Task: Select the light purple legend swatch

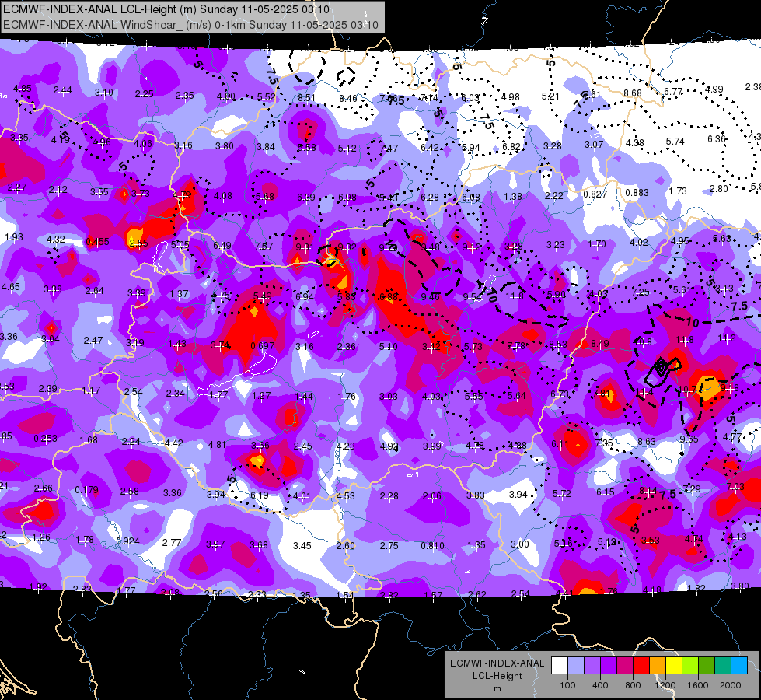Action: [592, 666]
